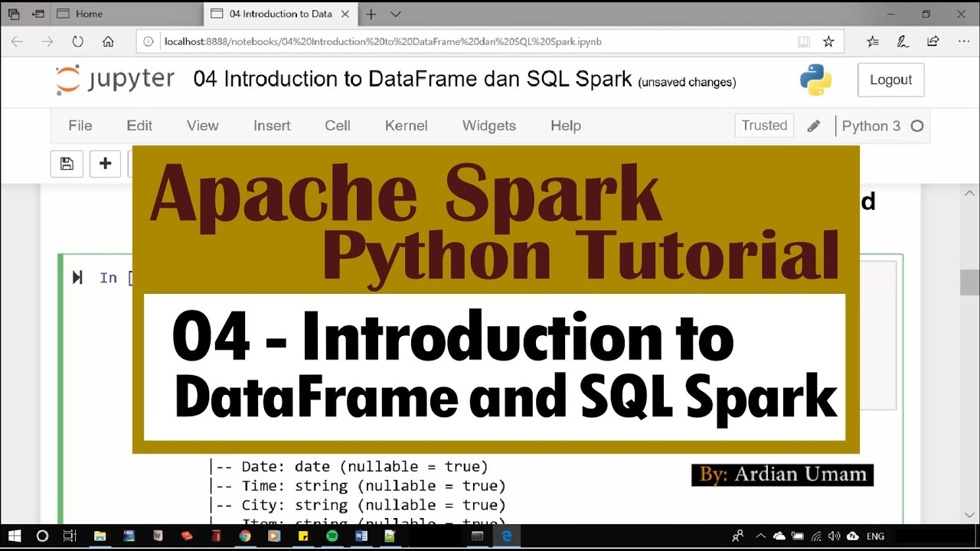Open browser settings and more menu
Viewport: 980px width, 551px height.
962,41
